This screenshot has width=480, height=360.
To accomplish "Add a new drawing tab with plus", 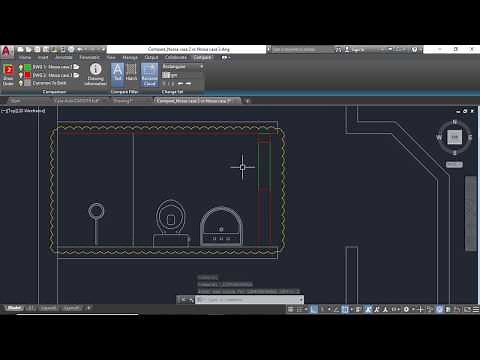I will point(247,101).
